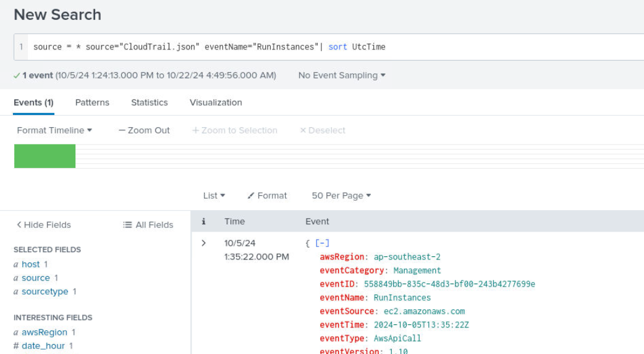Select the sourcetype field

[x=44, y=292]
